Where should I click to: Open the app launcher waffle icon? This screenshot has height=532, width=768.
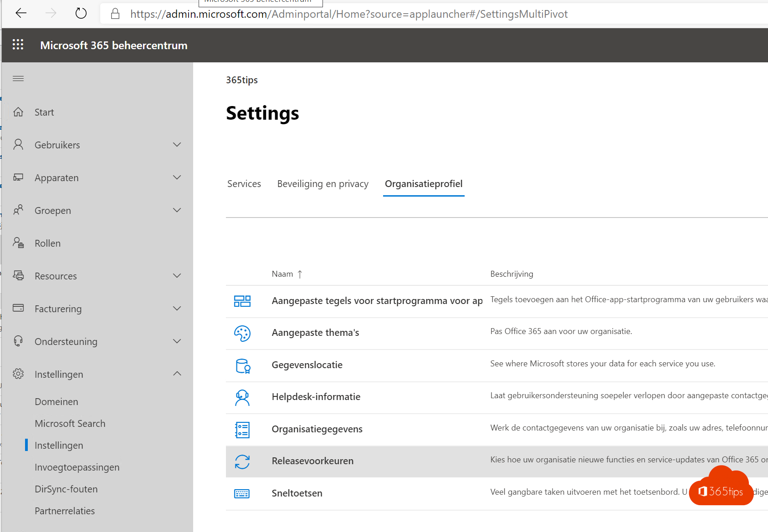click(x=18, y=45)
